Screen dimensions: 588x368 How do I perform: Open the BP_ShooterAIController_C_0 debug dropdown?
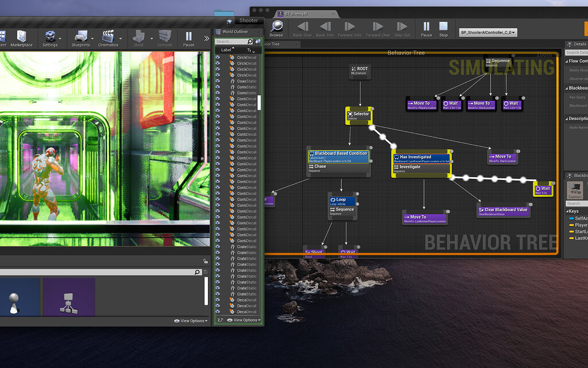click(488, 33)
